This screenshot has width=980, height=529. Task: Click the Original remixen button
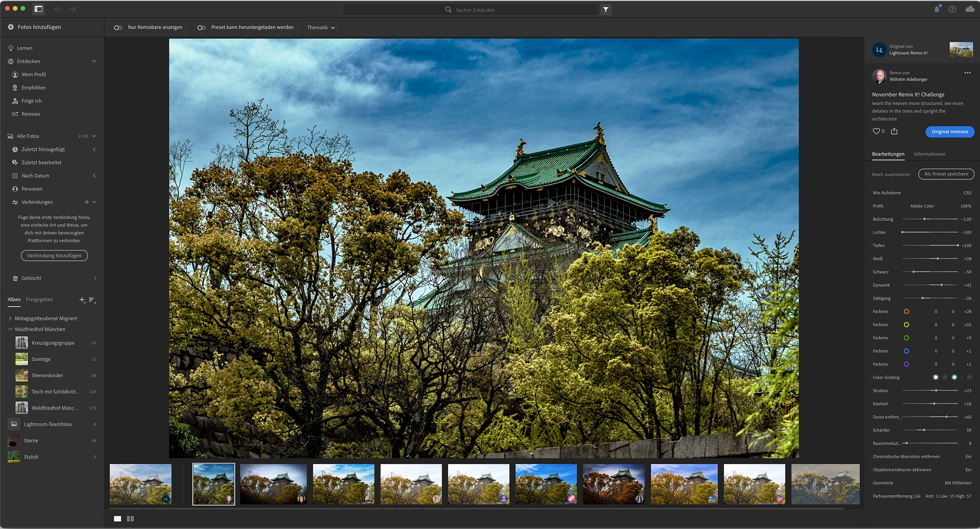point(949,131)
